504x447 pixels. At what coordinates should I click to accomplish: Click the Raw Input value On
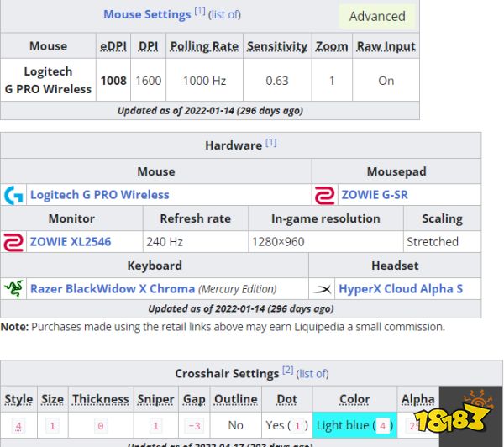point(386,81)
